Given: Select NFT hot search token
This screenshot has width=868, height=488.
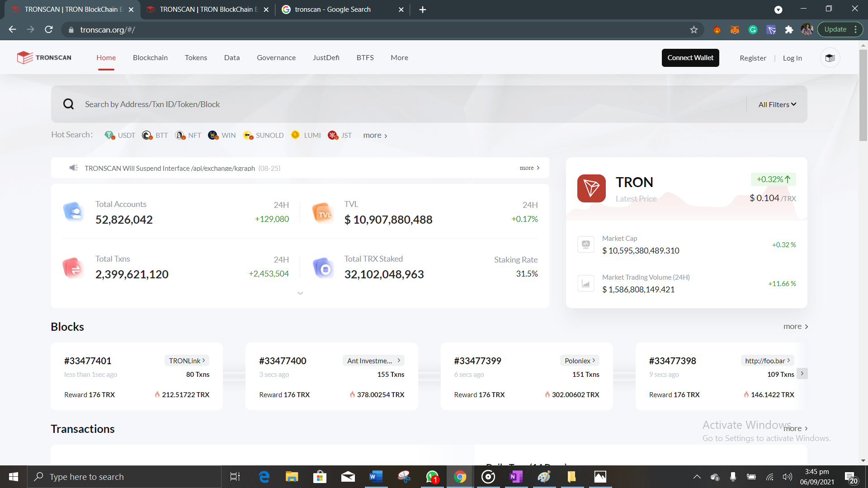Looking at the screenshot, I should (188, 135).
